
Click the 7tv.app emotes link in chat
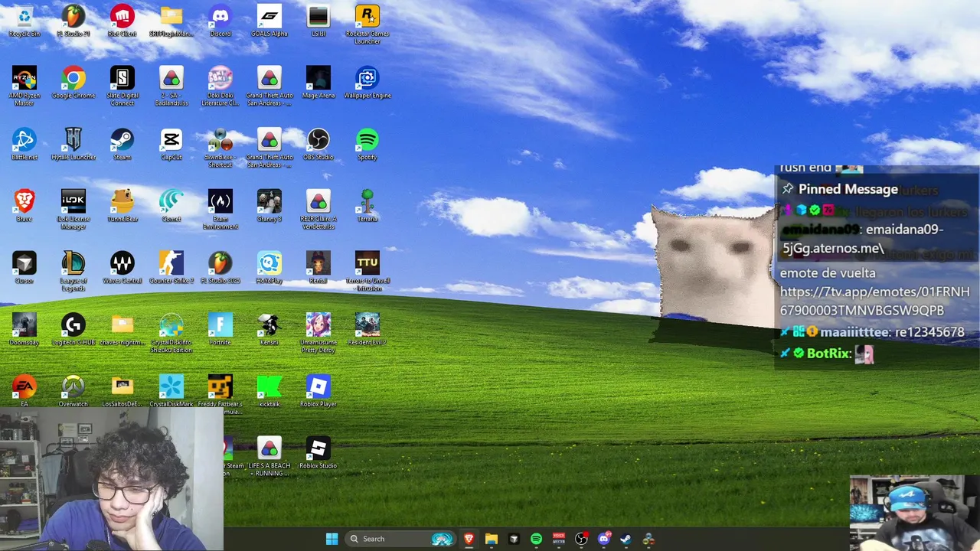coord(874,301)
